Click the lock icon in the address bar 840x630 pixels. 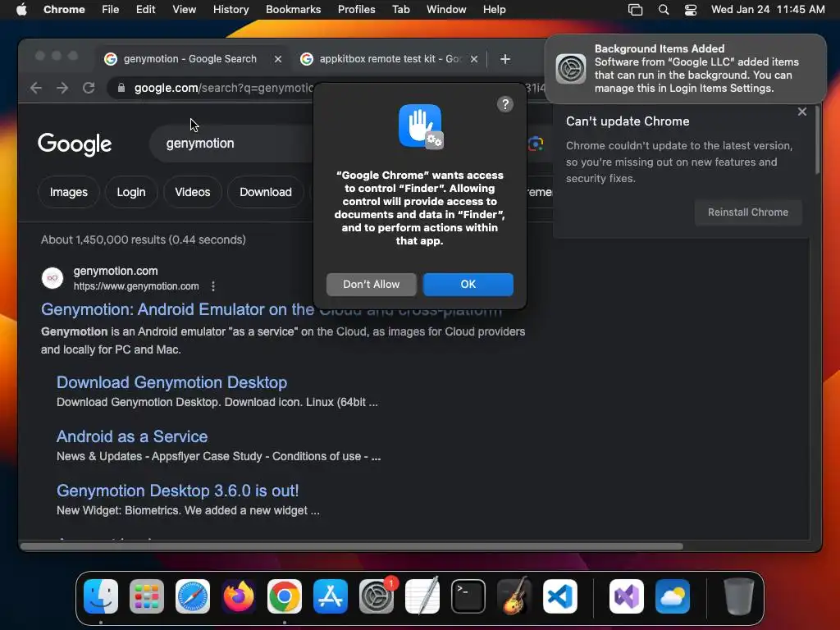pos(121,88)
